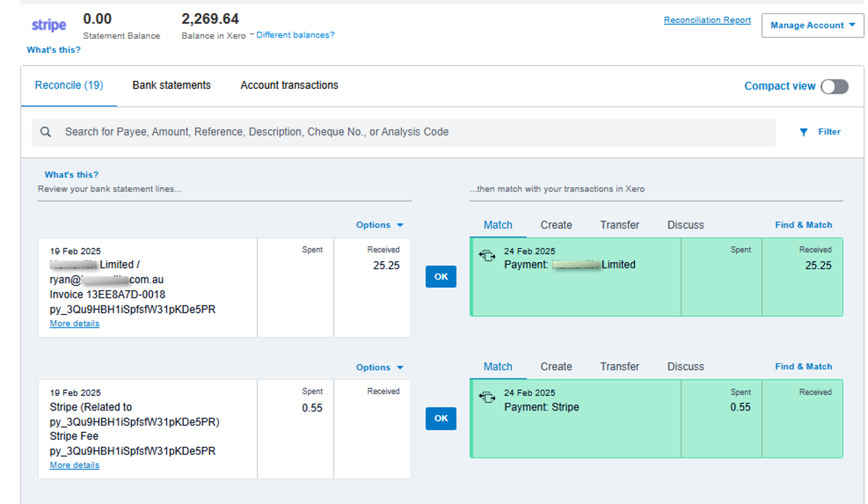The height and width of the screenshot is (504, 868).
Task: Expand Options for the invoice statement line
Action: [x=379, y=225]
